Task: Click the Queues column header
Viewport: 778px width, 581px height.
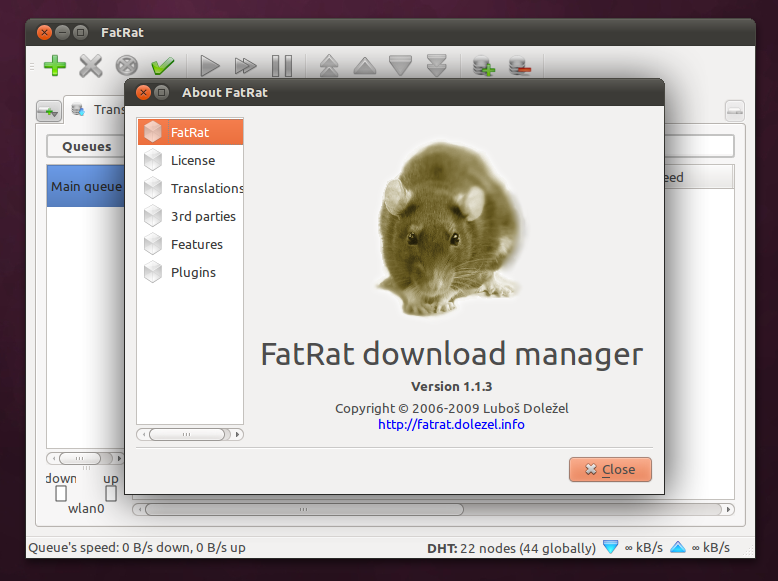Action: click(86, 146)
